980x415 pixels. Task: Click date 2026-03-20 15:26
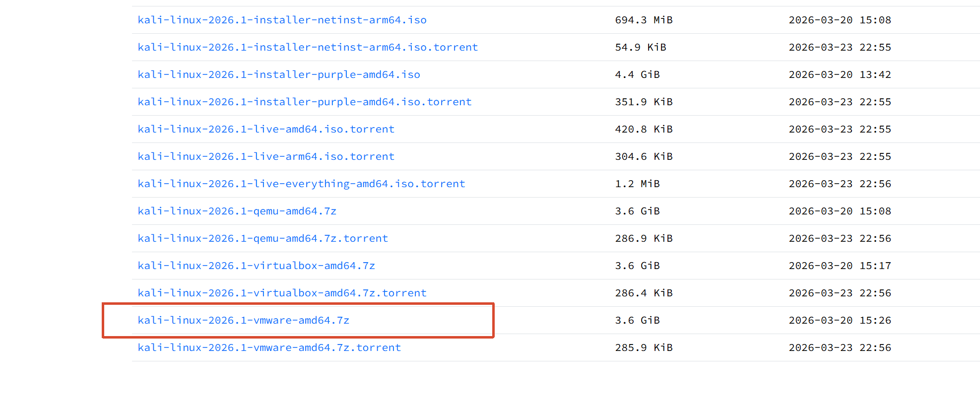840,320
